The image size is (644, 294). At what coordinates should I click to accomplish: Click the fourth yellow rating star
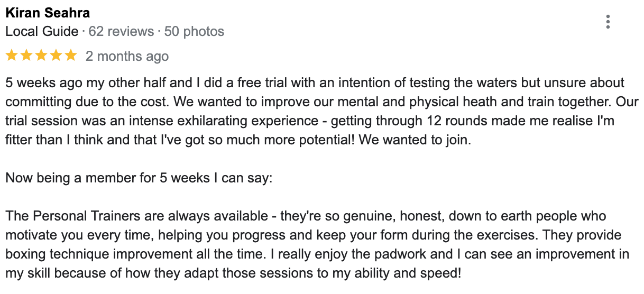[56, 56]
